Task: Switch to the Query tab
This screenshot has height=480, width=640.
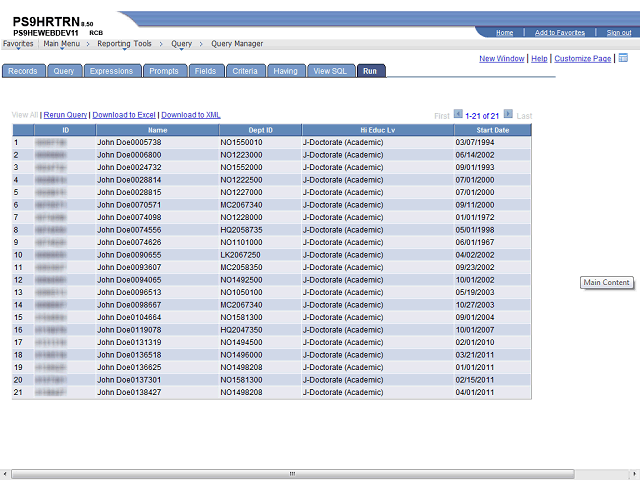Action: pyautogui.click(x=64, y=71)
